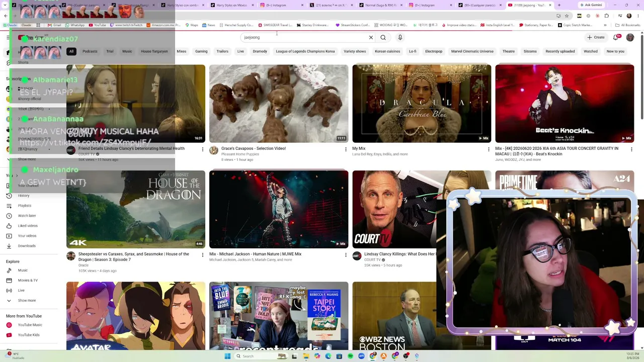
Task: Open options for Friend Details Lindsay Clancy video
Action: click(x=203, y=149)
